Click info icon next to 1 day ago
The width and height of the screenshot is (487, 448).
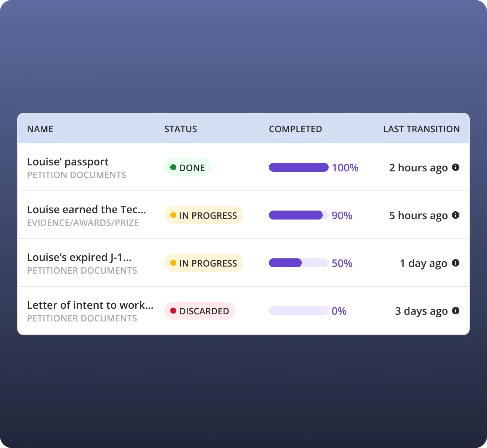(x=456, y=263)
